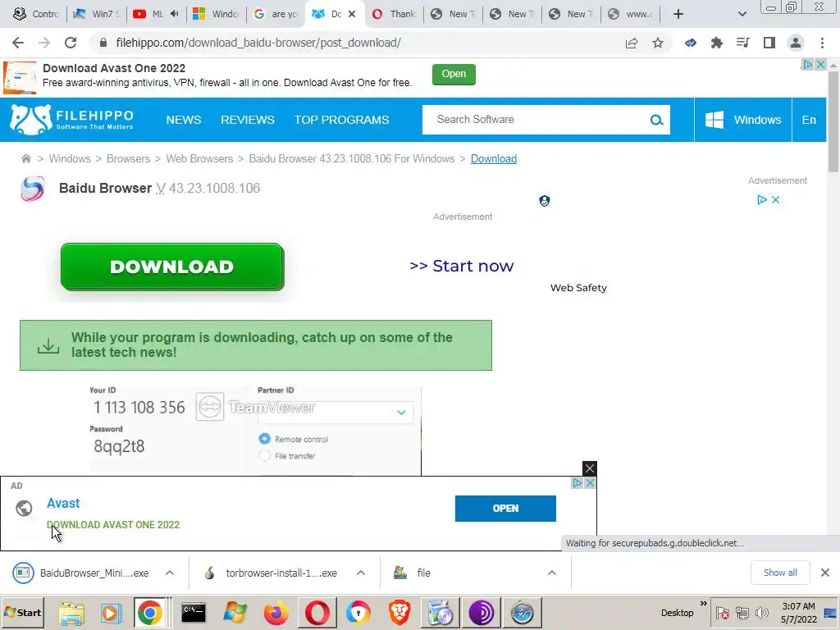
Task: Switch to the Win7 tab
Action: click(x=97, y=15)
